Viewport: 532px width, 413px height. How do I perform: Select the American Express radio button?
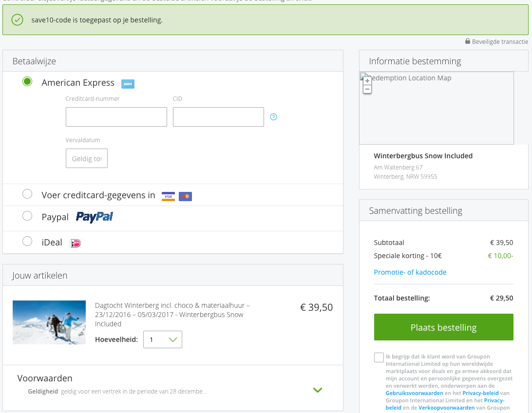pos(27,82)
